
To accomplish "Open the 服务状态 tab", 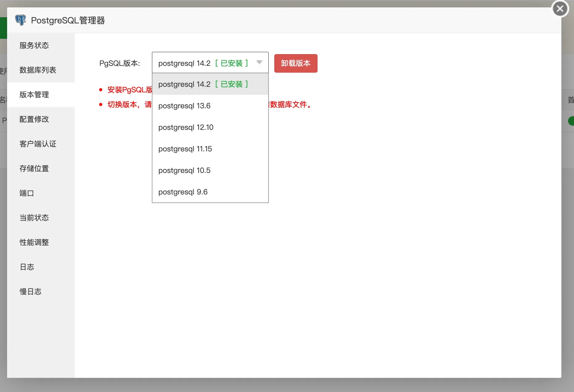I will tap(41, 46).
